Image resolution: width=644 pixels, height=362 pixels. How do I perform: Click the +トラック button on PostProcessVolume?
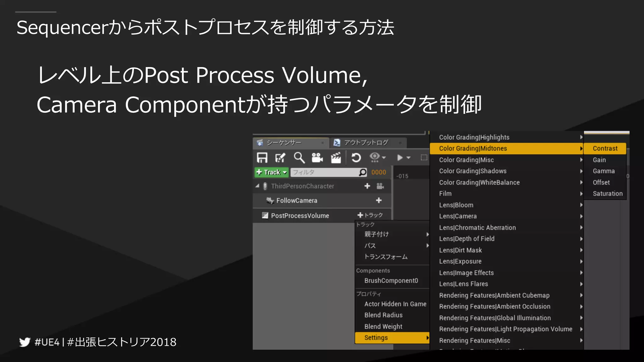(370, 215)
